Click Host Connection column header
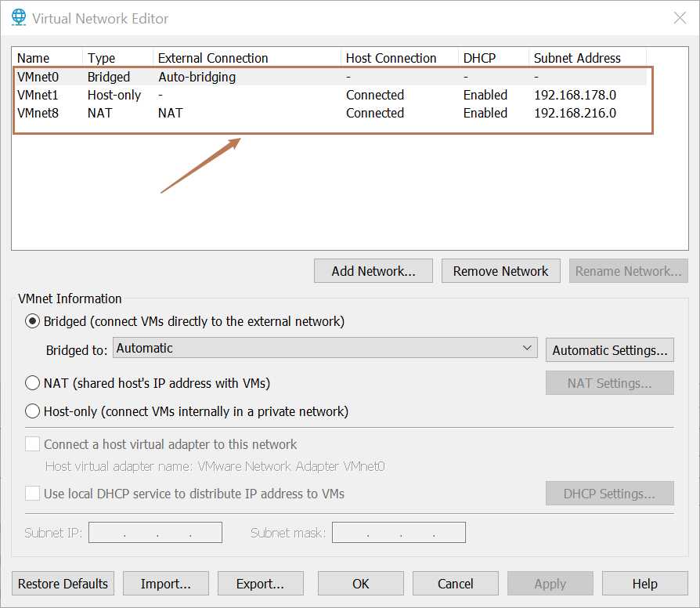Viewport: 700px width, 608px height. tap(399, 58)
